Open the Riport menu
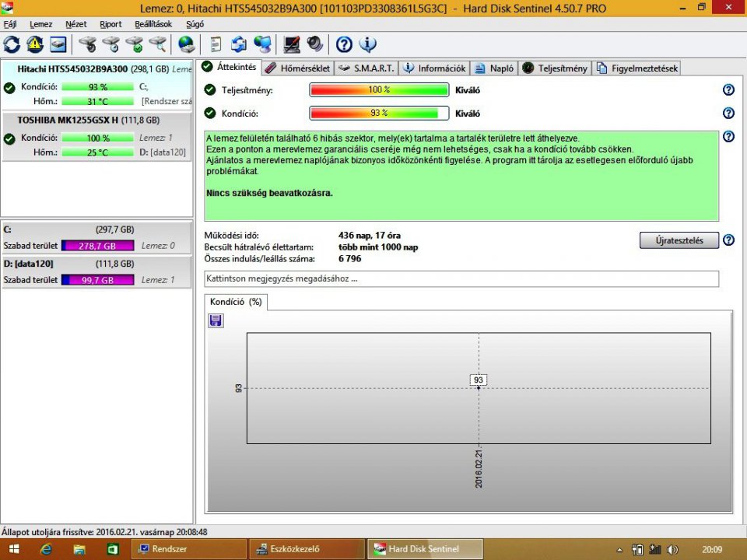This screenshot has width=747, height=560. coord(111,24)
